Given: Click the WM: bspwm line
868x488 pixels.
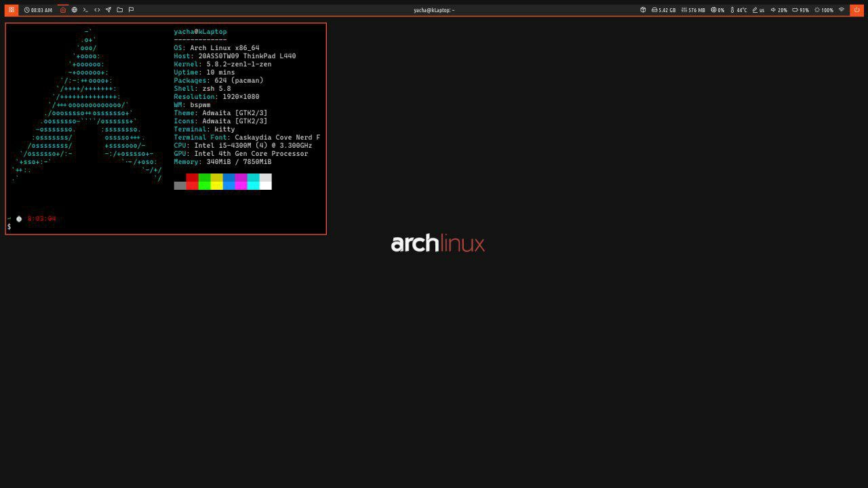Looking at the screenshot, I should 192,105.
